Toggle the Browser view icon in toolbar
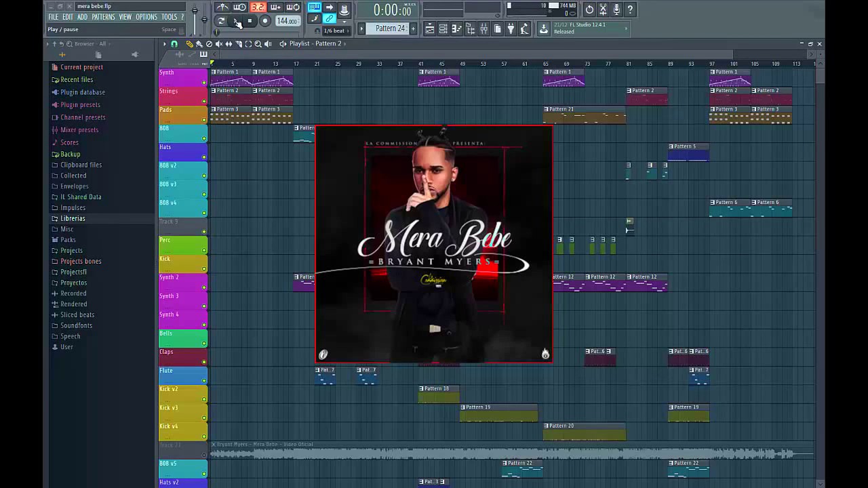This screenshot has height=488, width=868. (x=470, y=28)
